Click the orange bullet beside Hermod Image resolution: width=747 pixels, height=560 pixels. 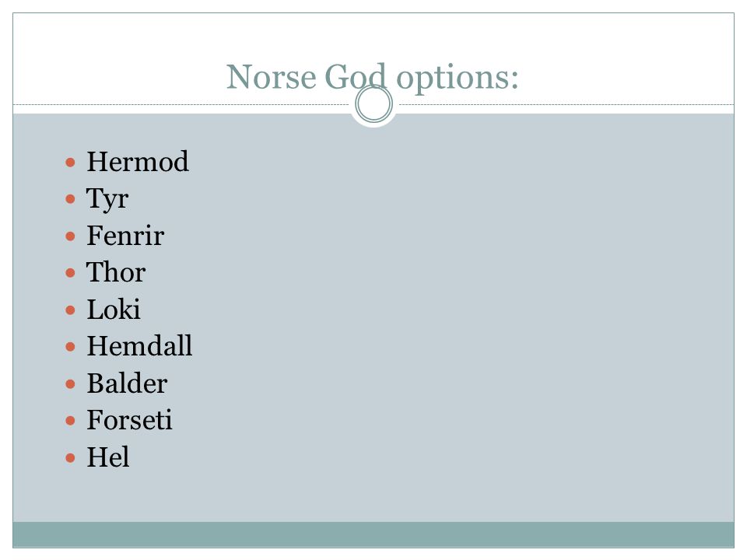pyautogui.click(x=70, y=163)
